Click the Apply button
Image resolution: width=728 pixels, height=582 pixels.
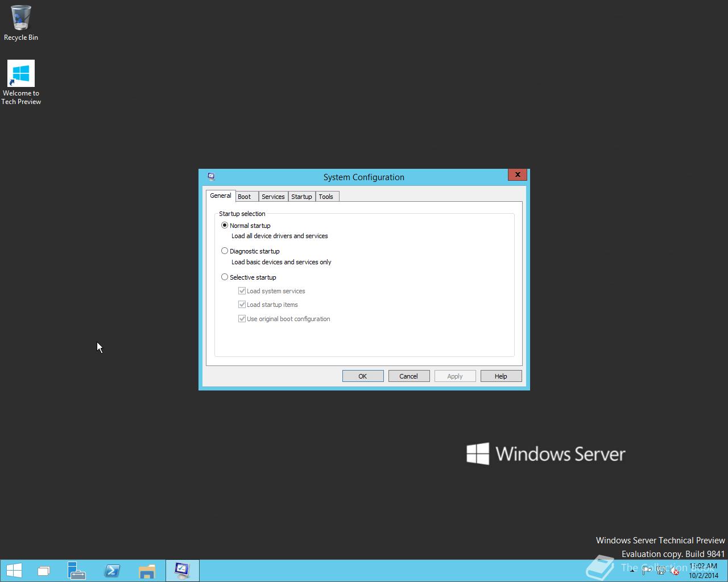click(x=455, y=376)
